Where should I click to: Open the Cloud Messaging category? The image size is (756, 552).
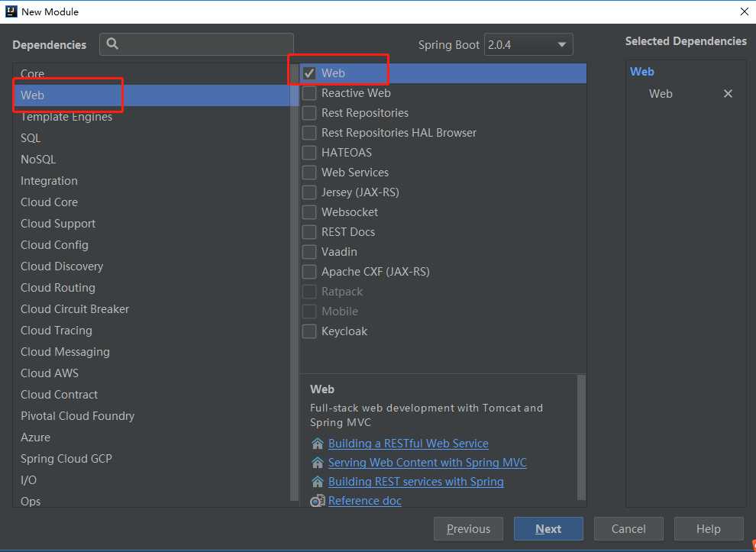click(151, 352)
